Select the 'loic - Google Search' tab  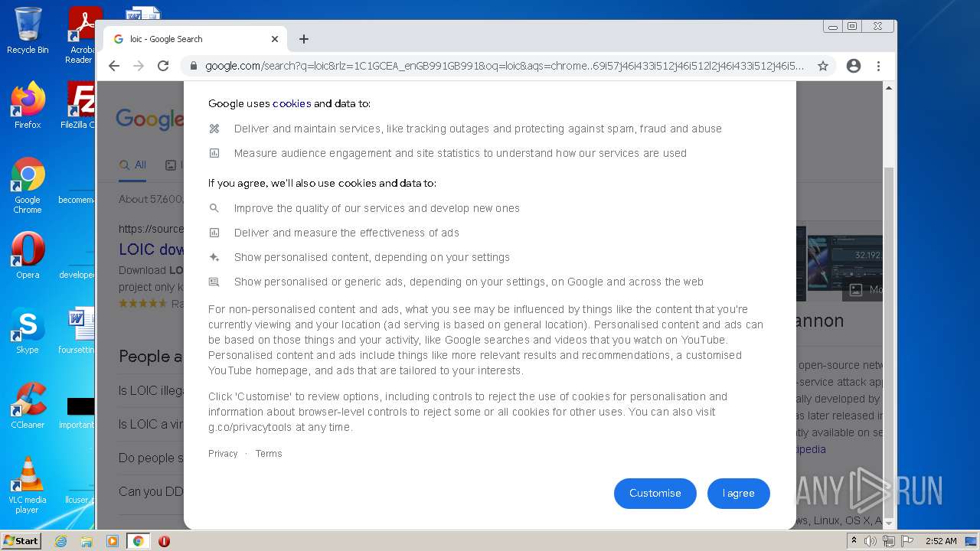(x=196, y=39)
